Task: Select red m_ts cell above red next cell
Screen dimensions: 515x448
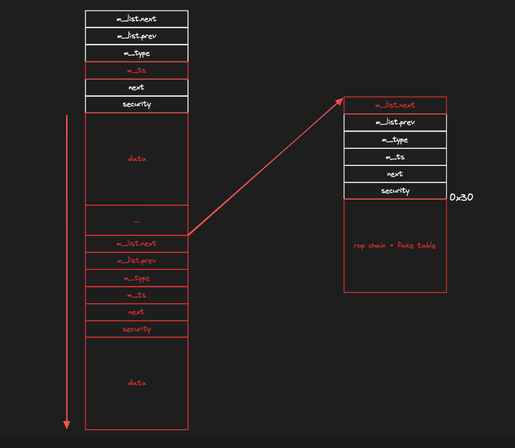Action: pyautogui.click(x=137, y=295)
